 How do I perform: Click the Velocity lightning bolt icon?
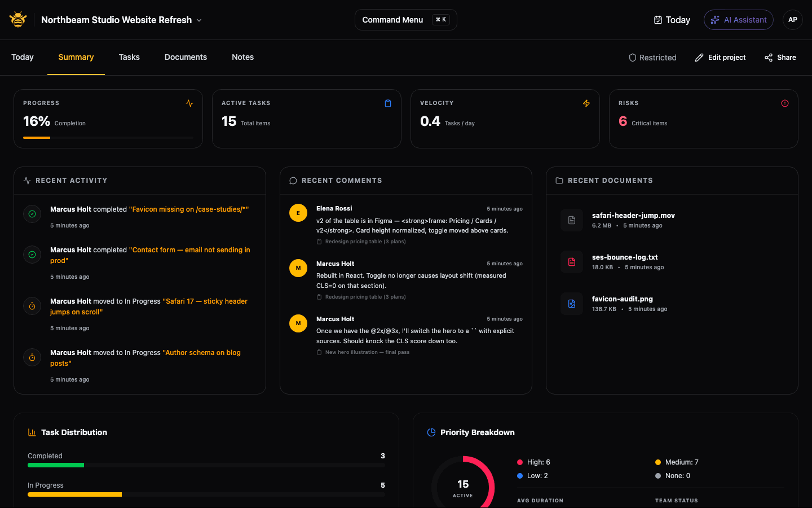pyautogui.click(x=586, y=103)
